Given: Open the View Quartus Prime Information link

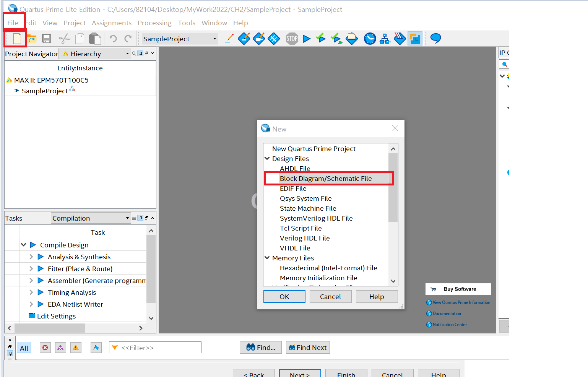Looking at the screenshot, I should pyautogui.click(x=458, y=302).
